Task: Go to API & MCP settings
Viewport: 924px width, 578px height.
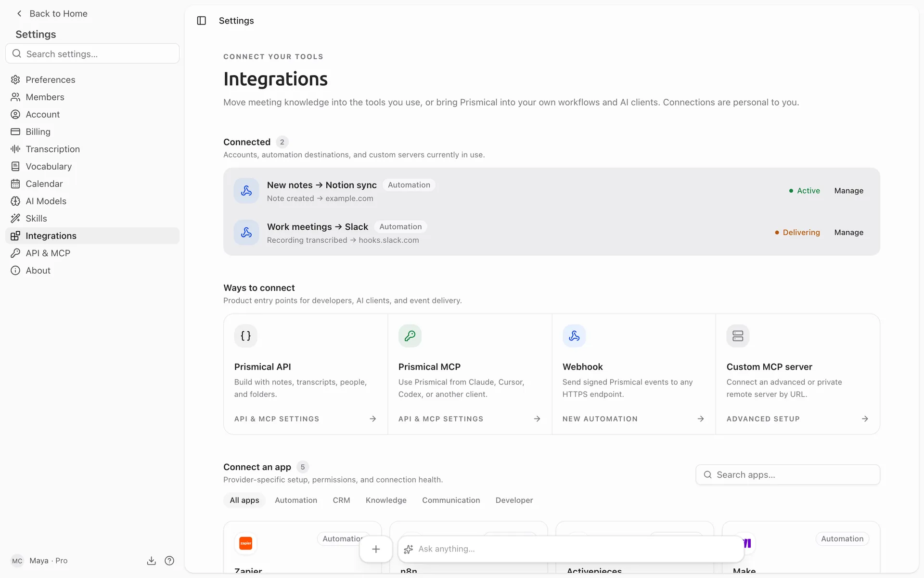Action: (92, 253)
